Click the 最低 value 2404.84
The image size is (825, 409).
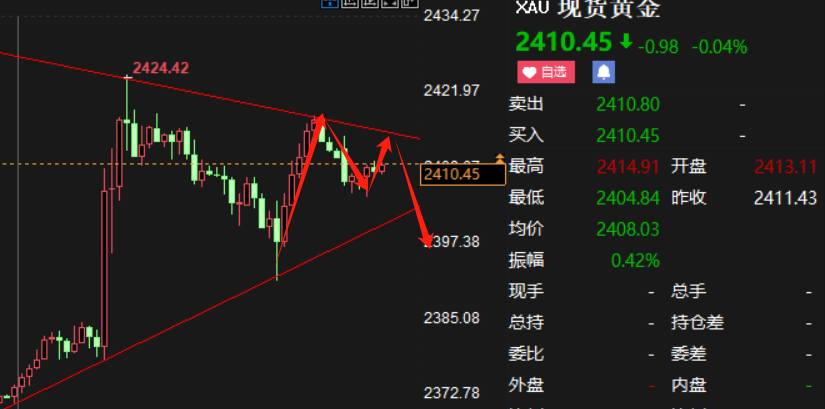click(628, 198)
